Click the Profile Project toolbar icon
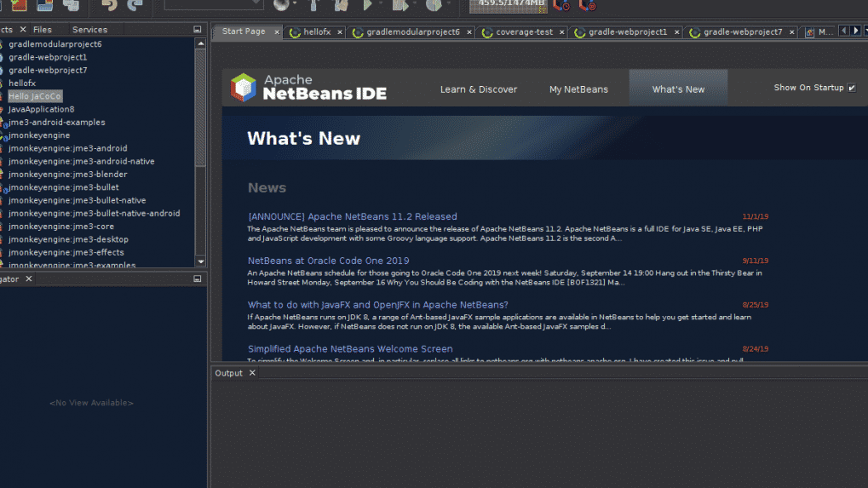 (x=434, y=5)
